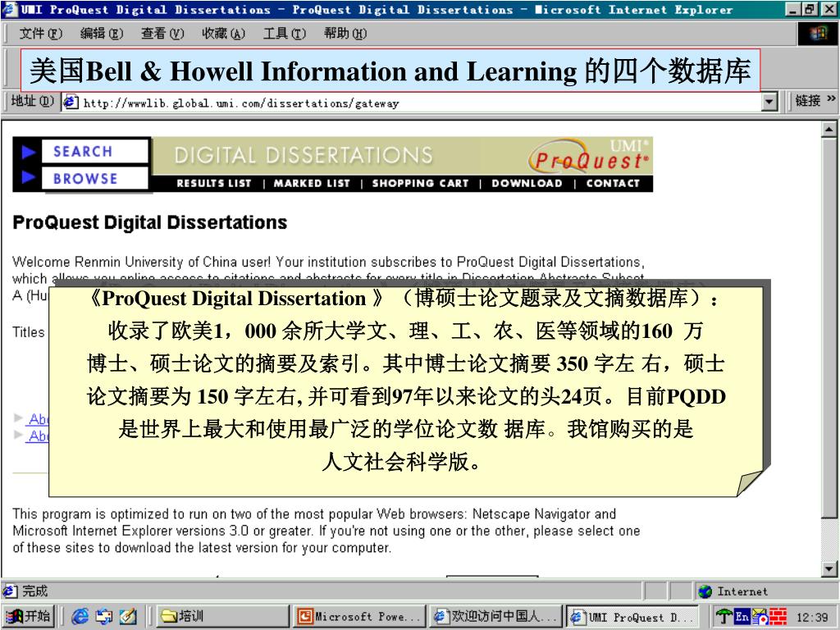Click the BROWSE navigation button

94,178
